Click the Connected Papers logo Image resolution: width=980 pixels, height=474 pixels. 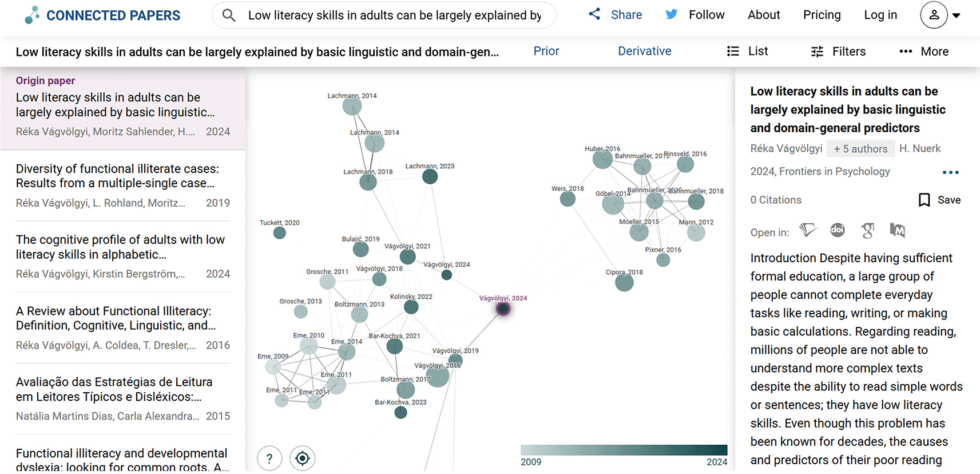click(103, 15)
